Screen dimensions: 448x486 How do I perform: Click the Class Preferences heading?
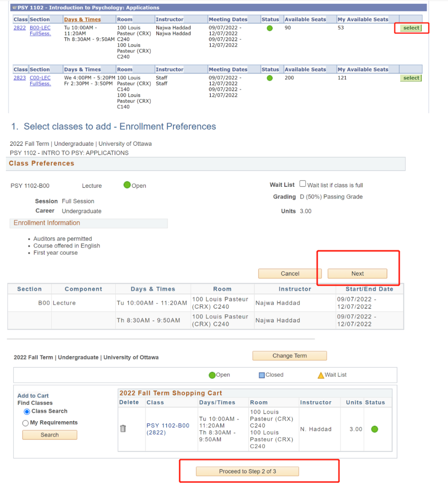[x=41, y=164]
